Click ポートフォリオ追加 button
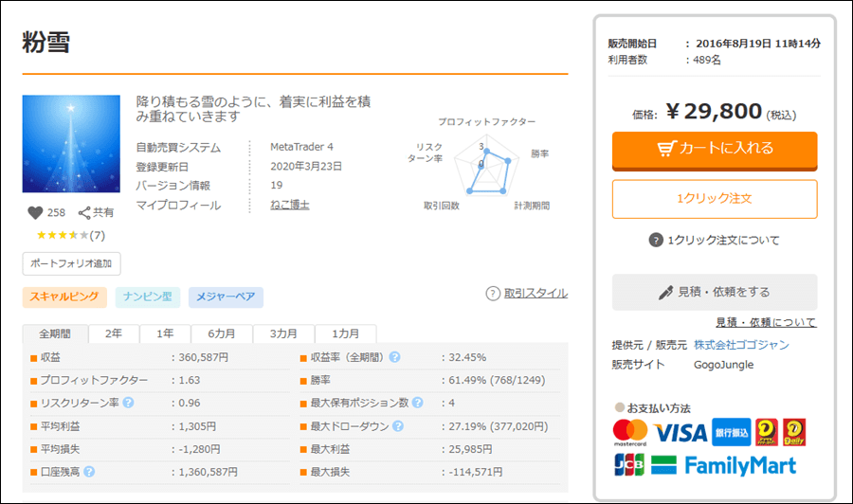 [71, 264]
